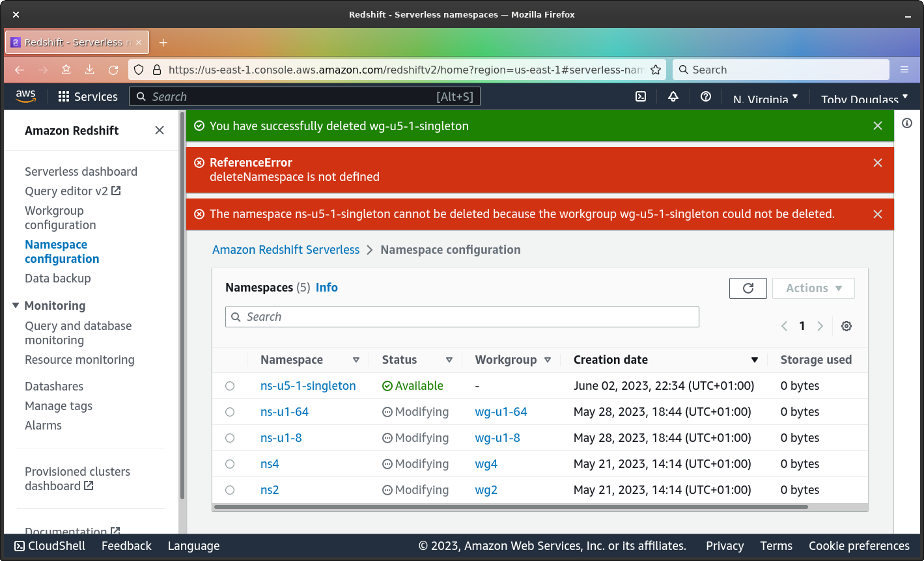Sort by Creation date column
The image size is (924, 561).
pos(755,360)
